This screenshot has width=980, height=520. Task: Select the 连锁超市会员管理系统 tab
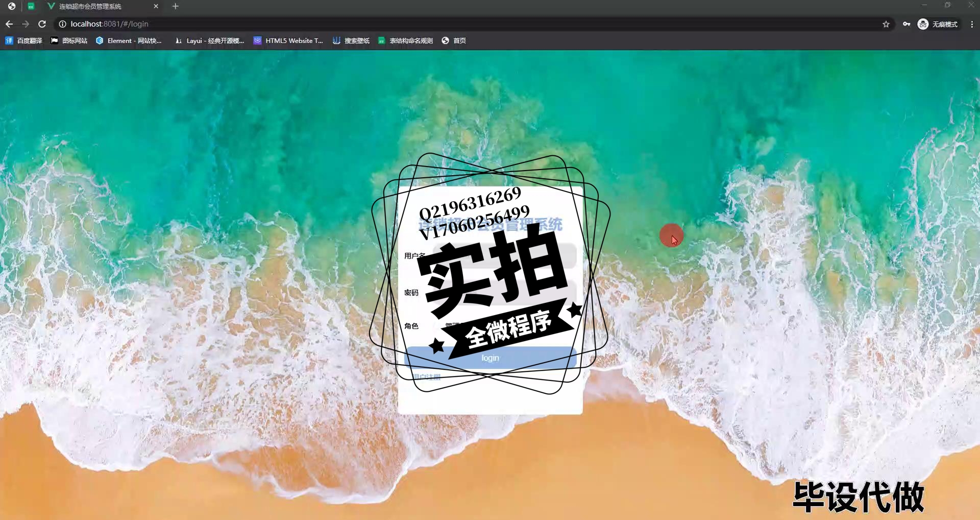pyautogui.click(x=102, y=6)
